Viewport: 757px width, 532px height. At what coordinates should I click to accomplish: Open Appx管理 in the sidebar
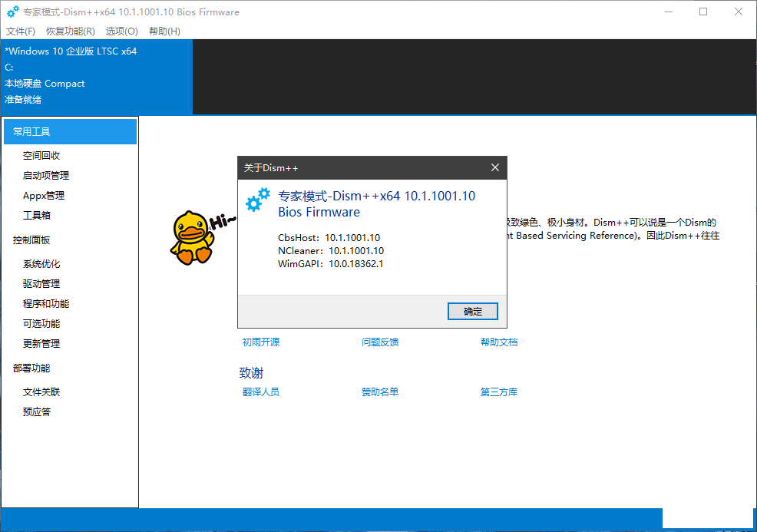44,196
